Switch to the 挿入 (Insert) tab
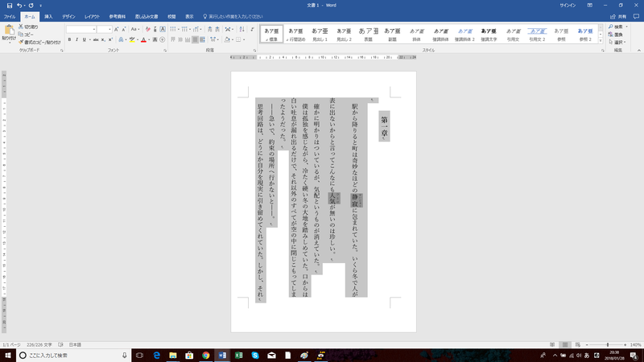644x362 pixels. tap(48, 16)
